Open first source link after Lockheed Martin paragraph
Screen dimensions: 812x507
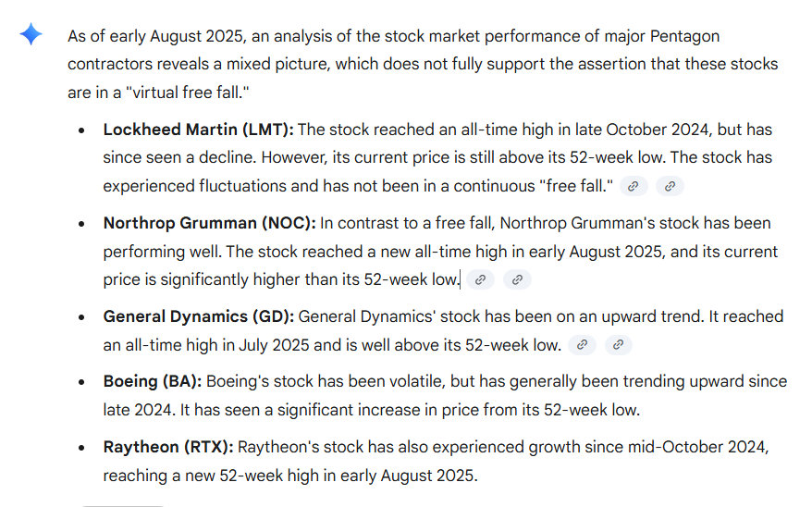pos(633,186)
